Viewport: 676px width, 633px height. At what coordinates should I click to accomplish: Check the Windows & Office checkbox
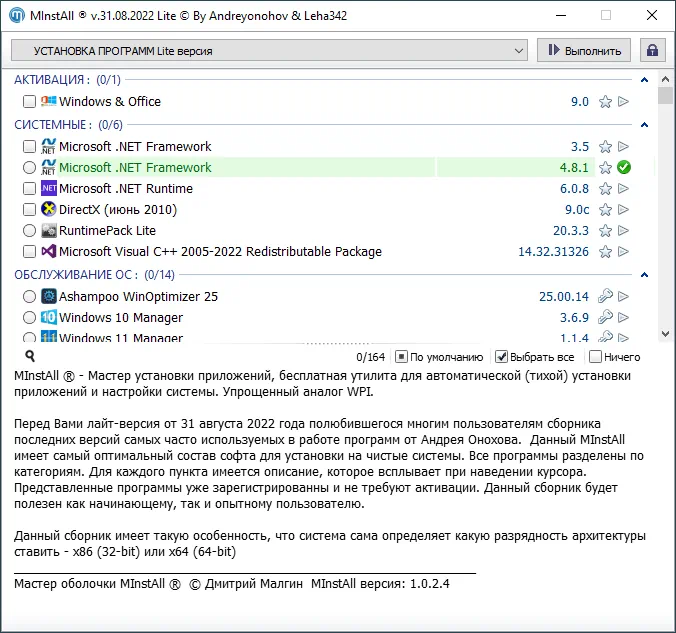pyautogui.click(x=29, y=102)
